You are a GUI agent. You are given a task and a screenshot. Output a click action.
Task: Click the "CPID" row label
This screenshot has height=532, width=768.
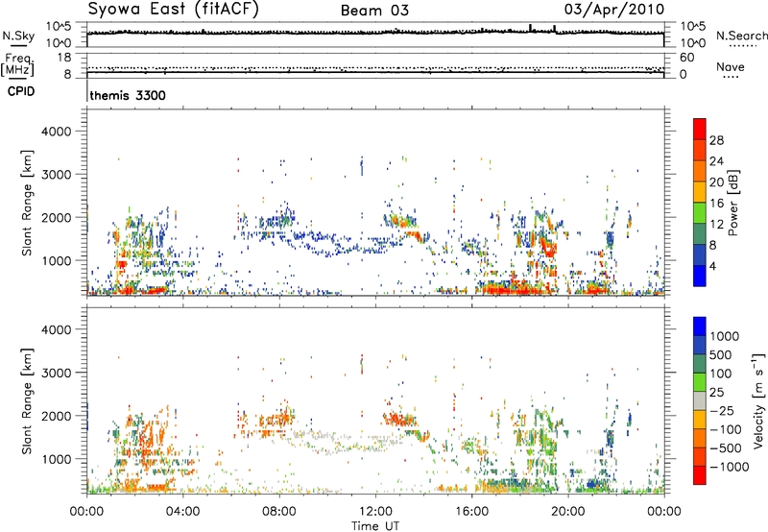[x=21, y=91]
